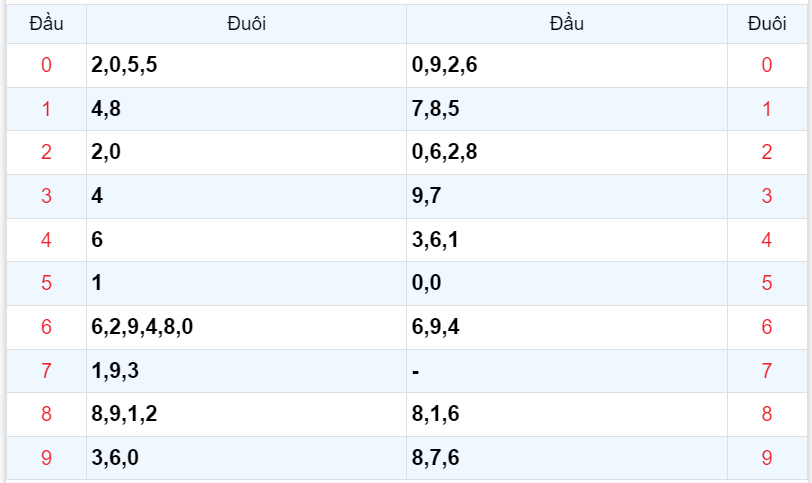
Task: Select the cell containing "2,0,5,5"
Action: (124, 66)
